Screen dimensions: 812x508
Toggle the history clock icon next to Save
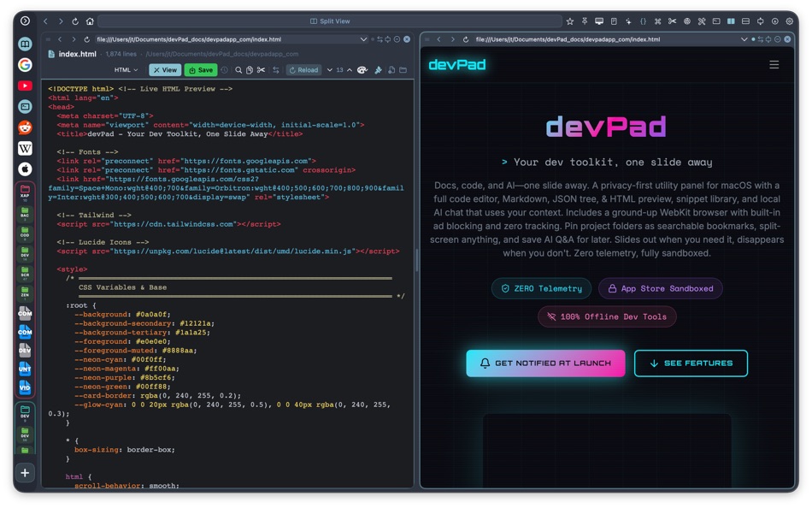[x=225, y=69]
